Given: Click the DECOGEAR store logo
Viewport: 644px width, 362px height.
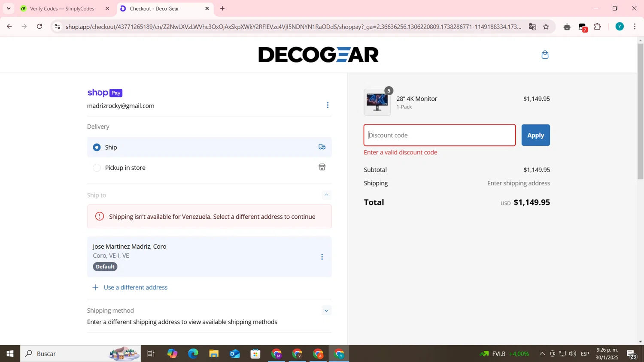Looking at the screenshot, I should 319,55.
